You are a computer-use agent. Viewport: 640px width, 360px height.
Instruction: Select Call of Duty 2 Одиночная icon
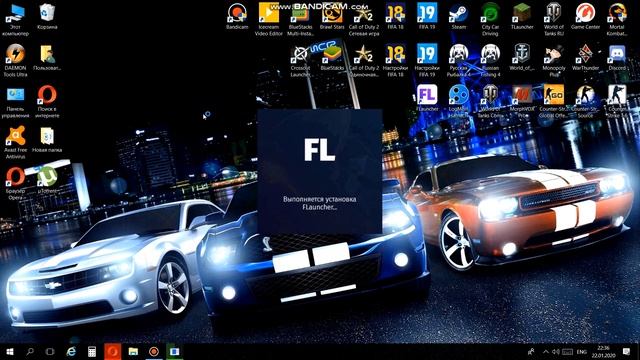[x=364, y=60]
